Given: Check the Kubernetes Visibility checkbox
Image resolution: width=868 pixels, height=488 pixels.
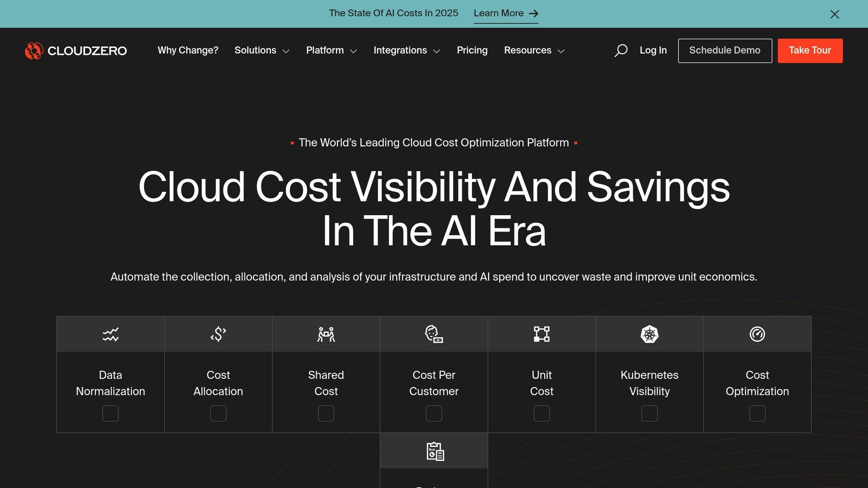Looking at the screenshot, I should pos(649,413).
